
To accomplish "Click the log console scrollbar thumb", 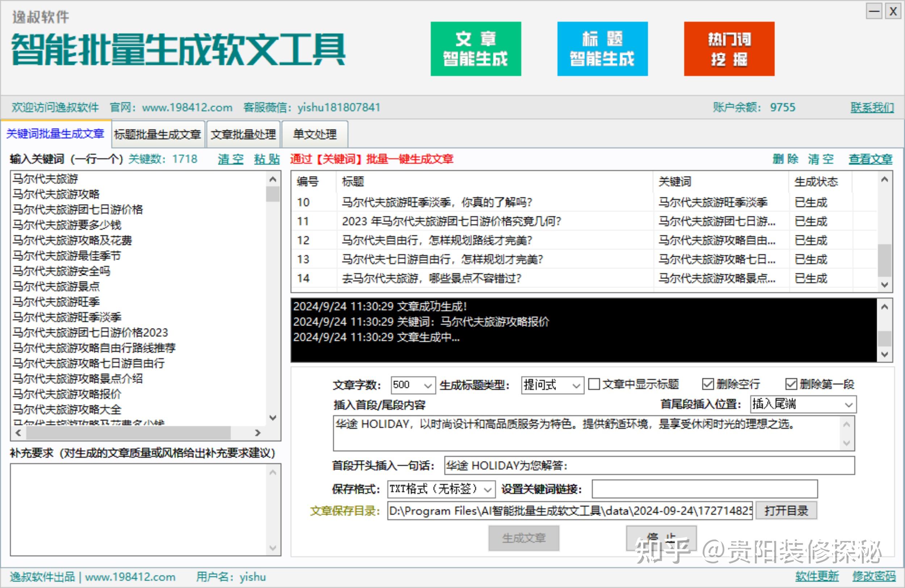I will pos(884,339).
